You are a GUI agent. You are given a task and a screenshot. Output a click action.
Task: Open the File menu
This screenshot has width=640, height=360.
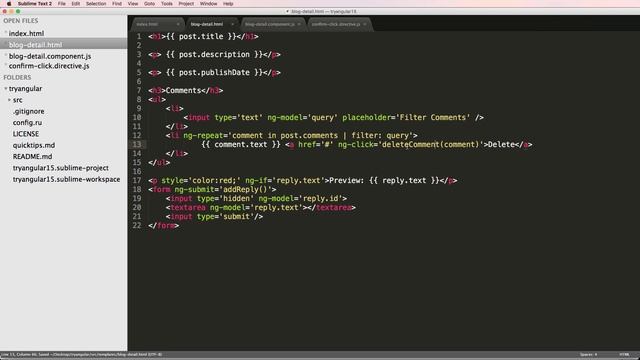(x=62, y=4)
